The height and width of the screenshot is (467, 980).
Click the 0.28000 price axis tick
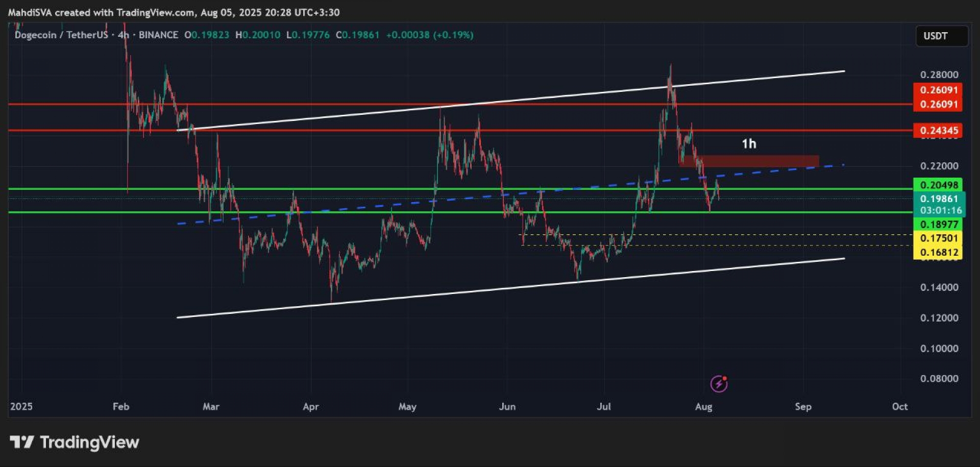coord(939,75)
